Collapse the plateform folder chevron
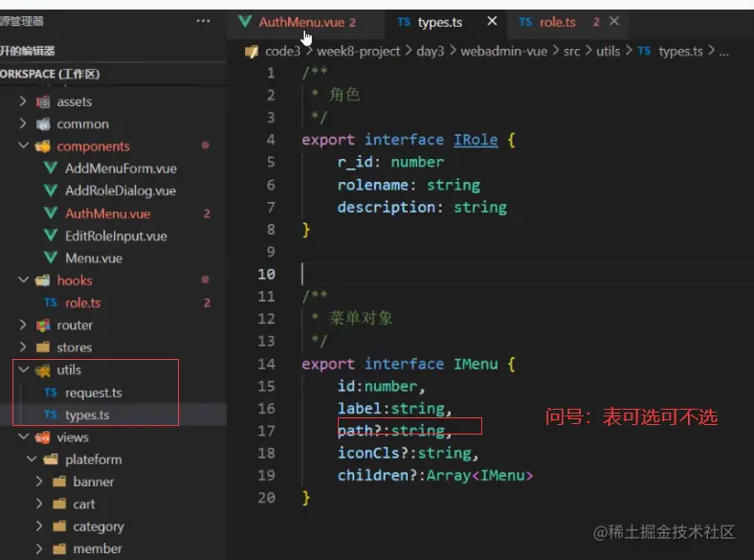 (x=32, y=459)
